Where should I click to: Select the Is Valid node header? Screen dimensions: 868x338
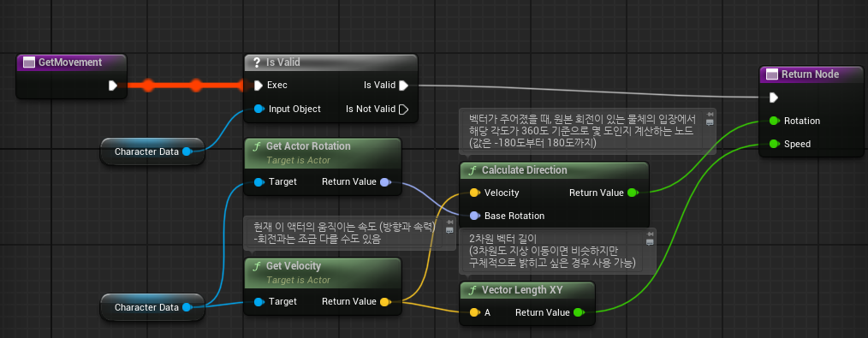point(330,62)
